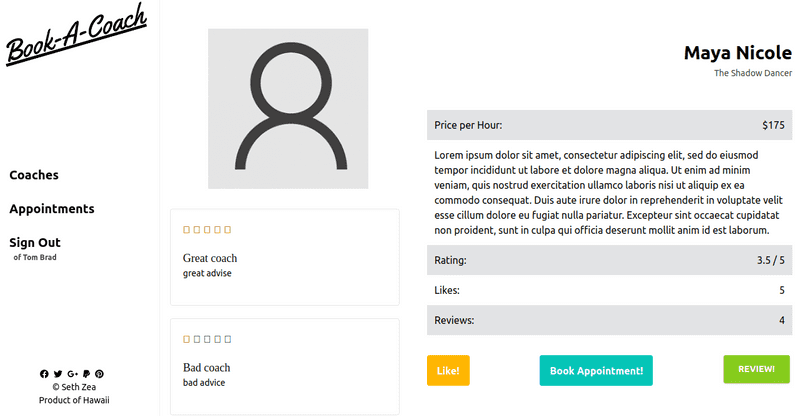Open the Google Plus icon
This screenshot has width=800, height=416.
[x=72, y=374]
